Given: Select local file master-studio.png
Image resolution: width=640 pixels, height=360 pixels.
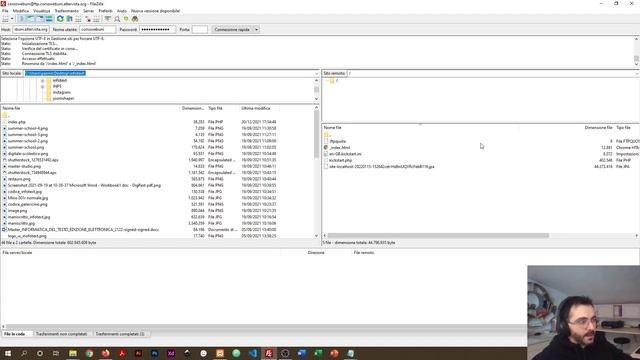Looking at the screenshot, I should point(24,167).
